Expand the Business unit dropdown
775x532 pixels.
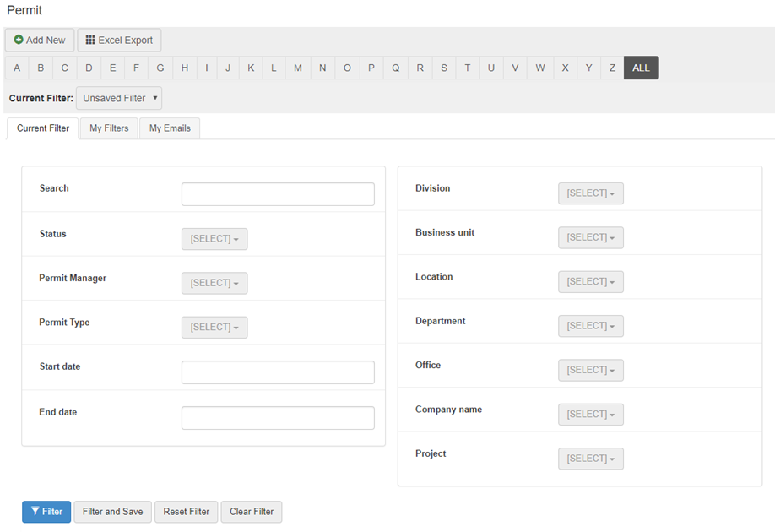point(590,237)
